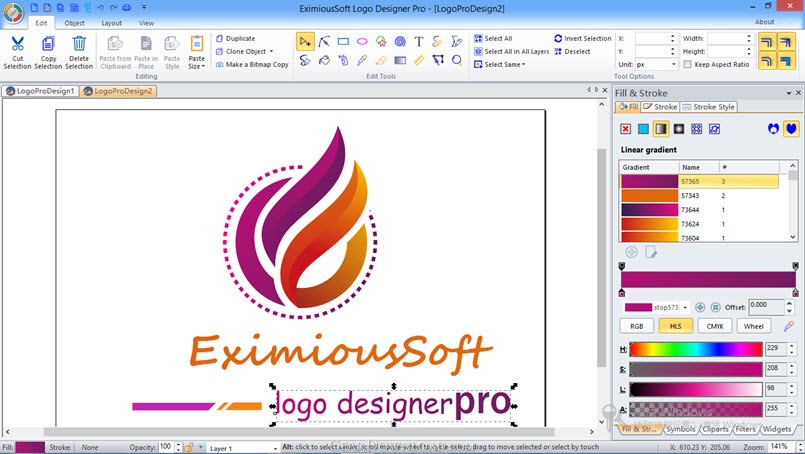Switch color mode to HLS
The image size is (805, 454).
coord(676,326)
